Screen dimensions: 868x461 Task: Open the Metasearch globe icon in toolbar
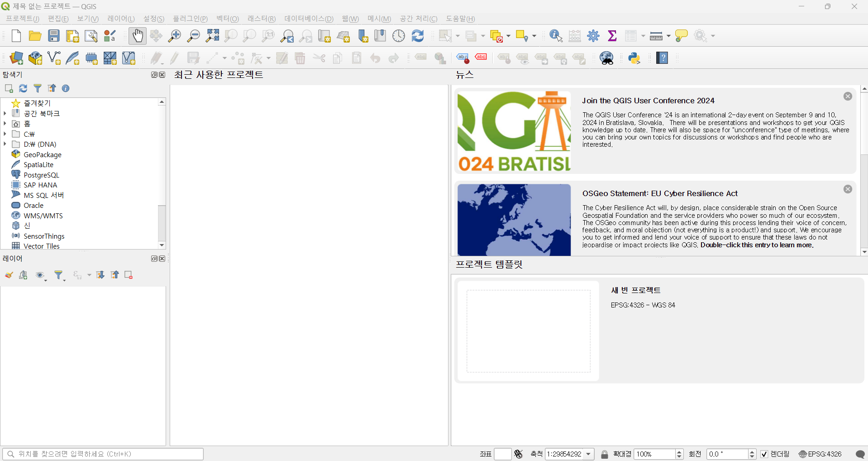(606, 58)
